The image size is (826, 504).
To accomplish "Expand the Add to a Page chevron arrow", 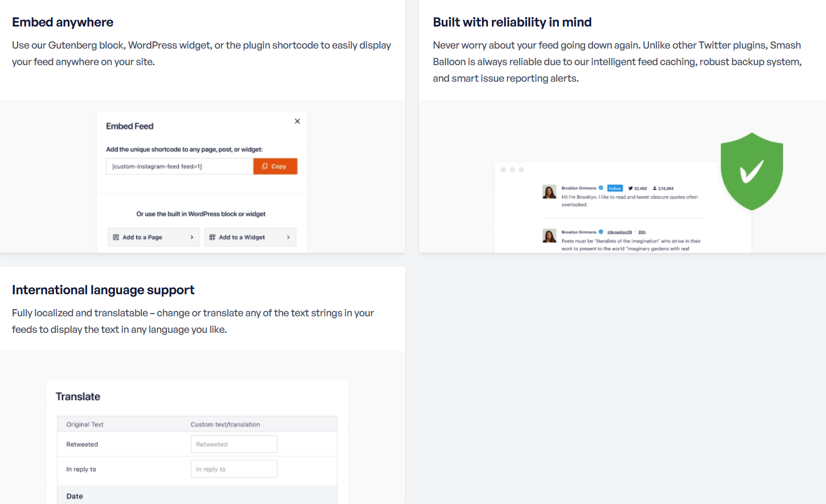I will [192, 237].
